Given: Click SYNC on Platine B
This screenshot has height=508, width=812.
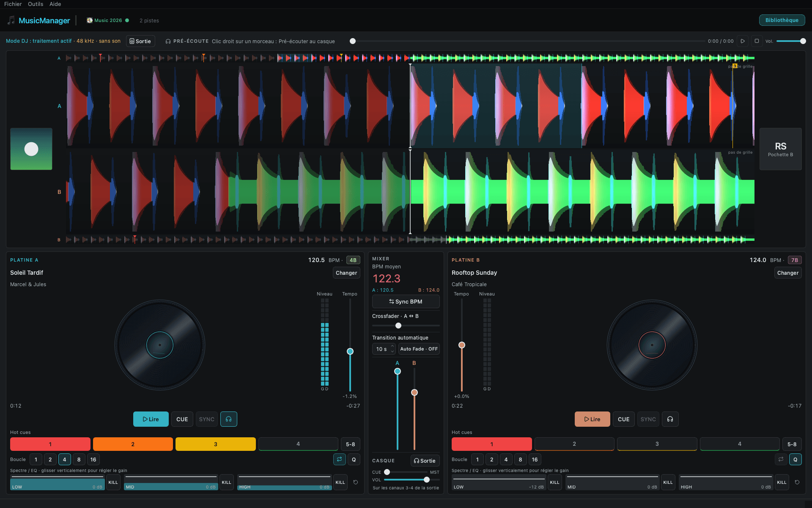Looking at the screenshot, I should (648, 419).
